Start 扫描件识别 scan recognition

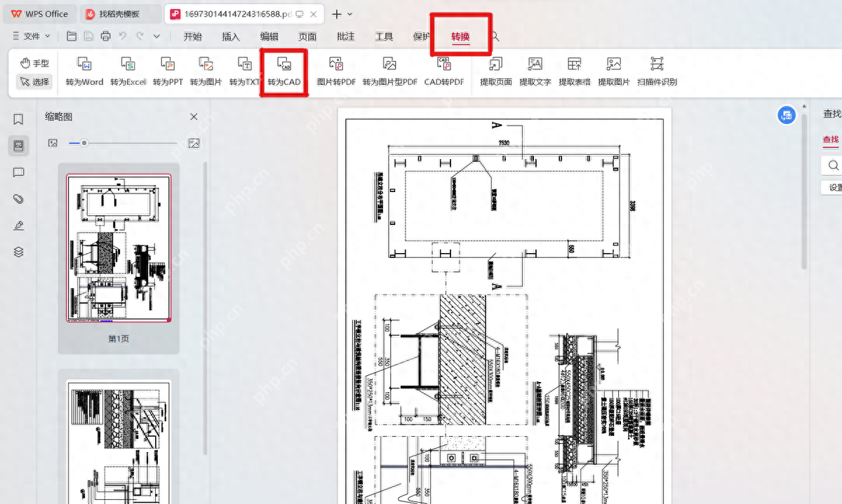(x=657, y=72)
